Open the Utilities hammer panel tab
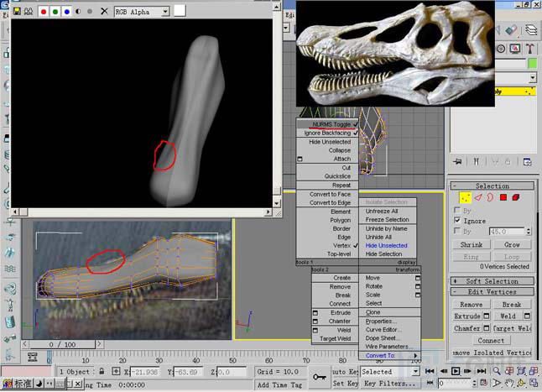The image size is (542, 392). click(x=530, y=49)
